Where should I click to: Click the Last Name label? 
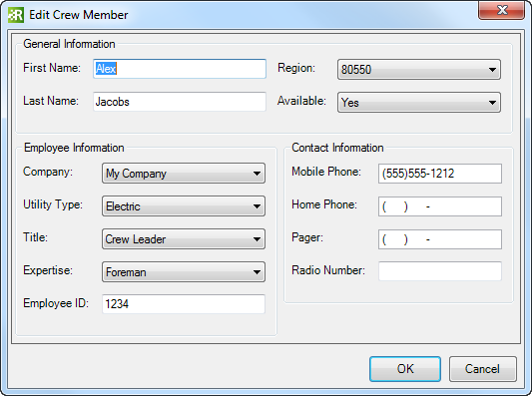[51, 101]
